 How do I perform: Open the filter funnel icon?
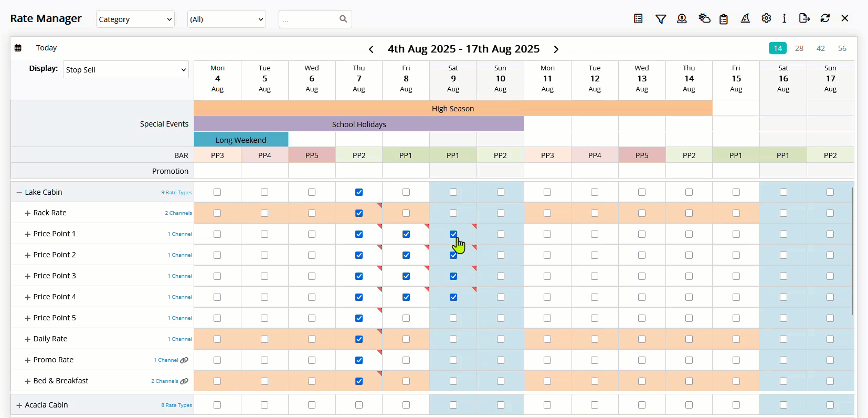coord(661,19)
